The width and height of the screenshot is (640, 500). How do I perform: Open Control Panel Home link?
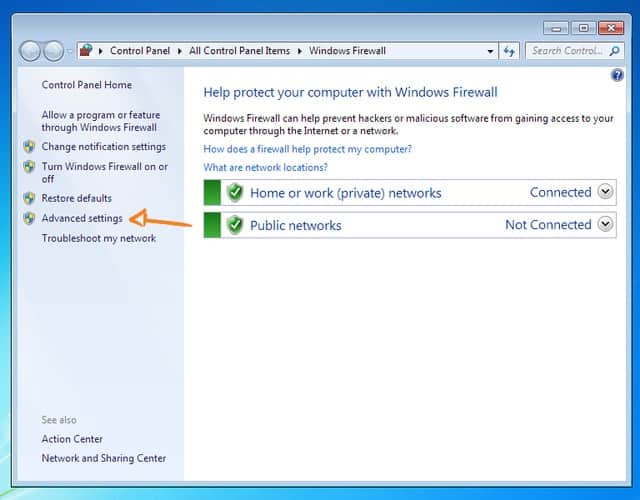coord(87,85)
